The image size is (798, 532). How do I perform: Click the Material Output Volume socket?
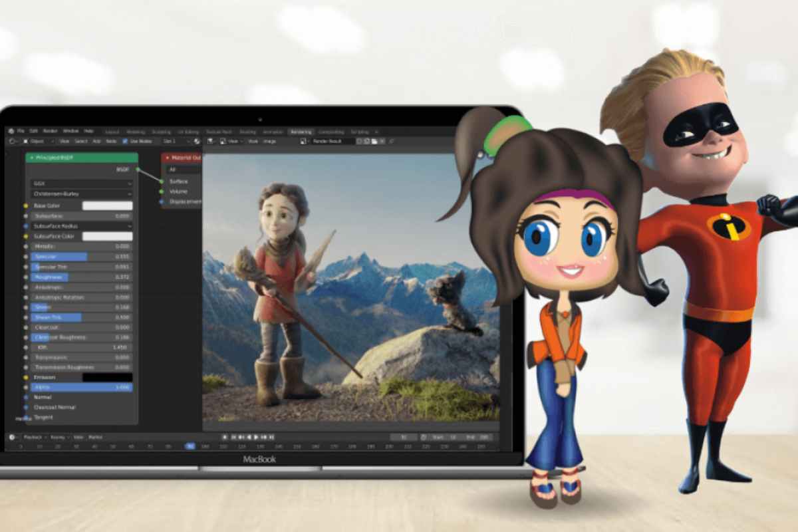162,191
